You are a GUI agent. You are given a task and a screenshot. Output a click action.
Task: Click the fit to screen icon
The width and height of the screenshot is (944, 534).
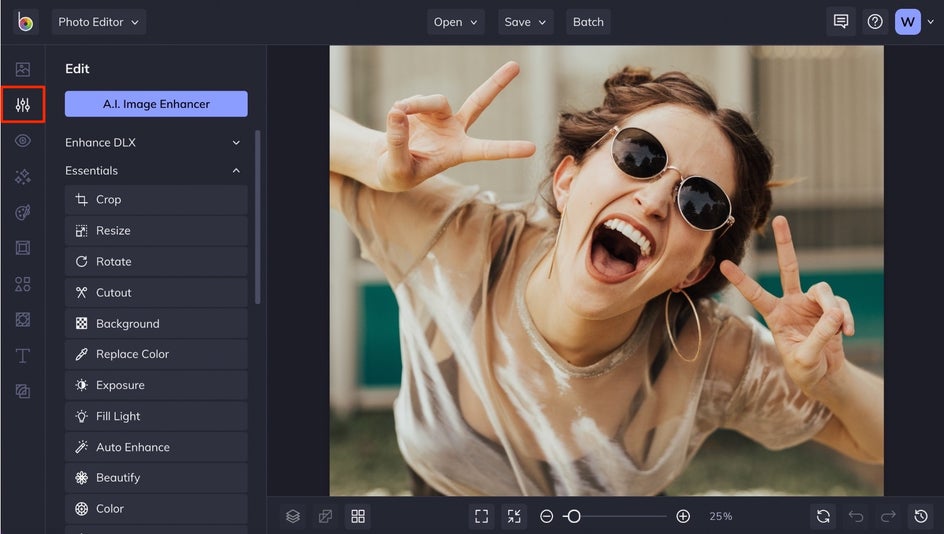[x=482, y=516]
